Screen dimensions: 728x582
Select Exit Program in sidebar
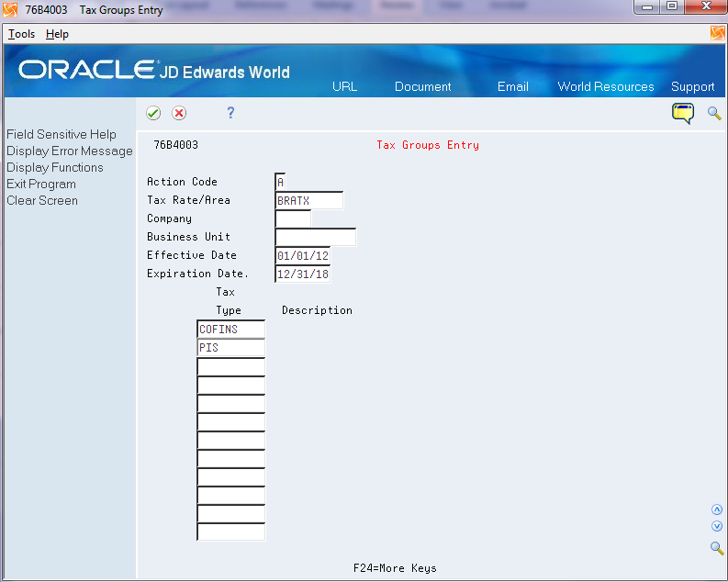tap(41, 184)
